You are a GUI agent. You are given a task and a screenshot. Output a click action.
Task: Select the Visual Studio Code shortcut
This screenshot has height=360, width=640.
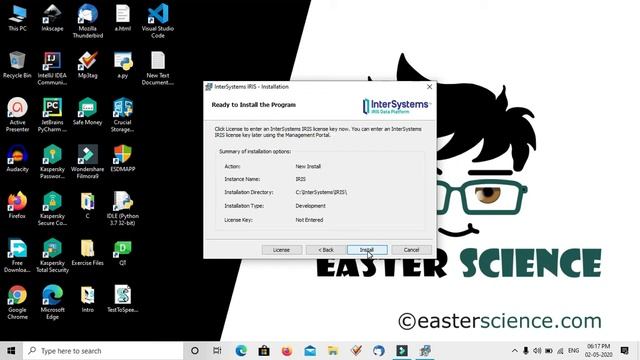tap(158, 21)
